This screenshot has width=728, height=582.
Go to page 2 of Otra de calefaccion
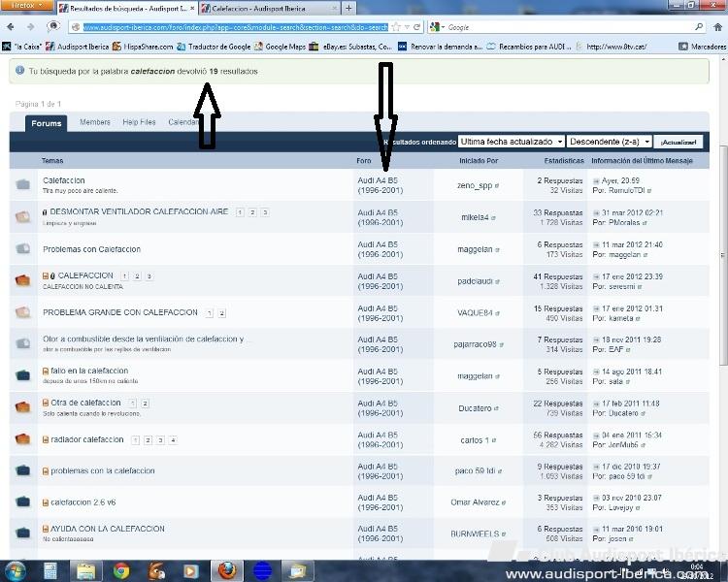(145, 404)
